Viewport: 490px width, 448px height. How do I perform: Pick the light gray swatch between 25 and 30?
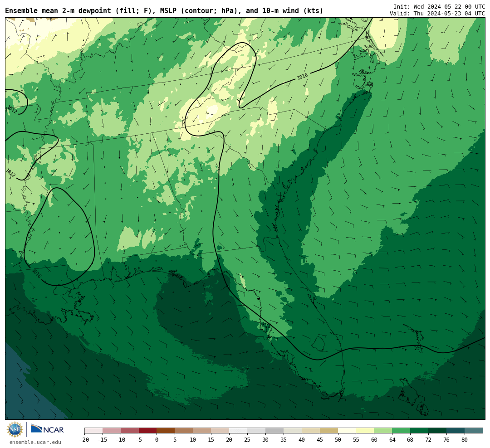[256, 431]
